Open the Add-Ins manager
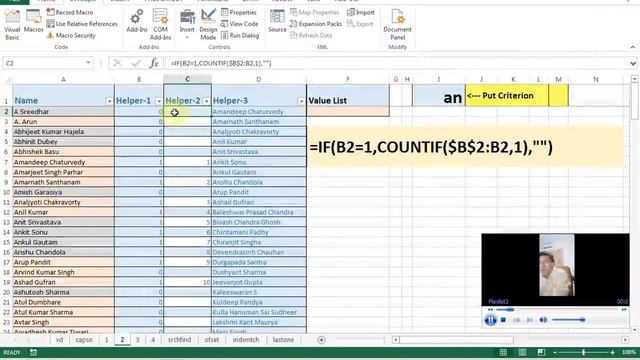Viewport: 640px width, 360px height. point(136,21)
